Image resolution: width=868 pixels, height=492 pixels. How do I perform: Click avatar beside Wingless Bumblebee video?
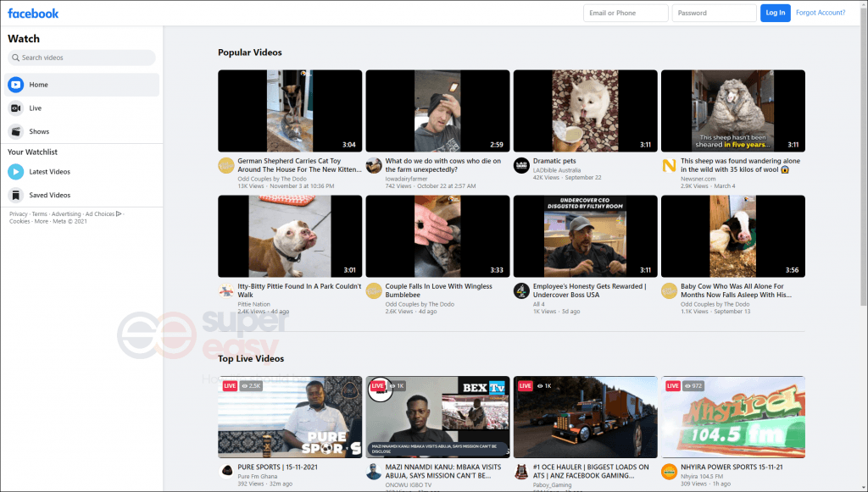[x=374, y=290]
